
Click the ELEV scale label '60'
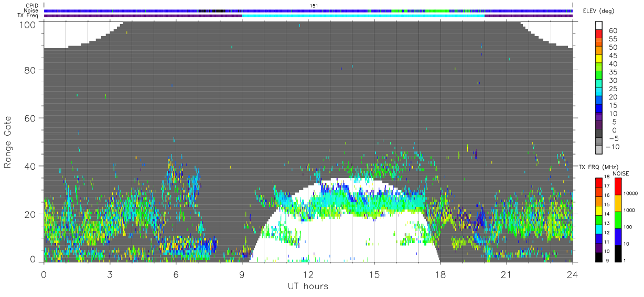coord(614,31)
